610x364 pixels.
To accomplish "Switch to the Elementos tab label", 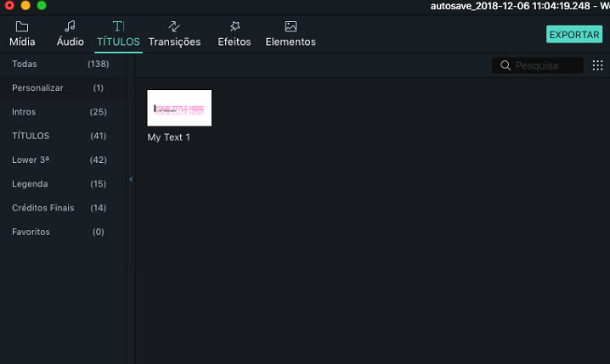I will [x=291, y=42].
